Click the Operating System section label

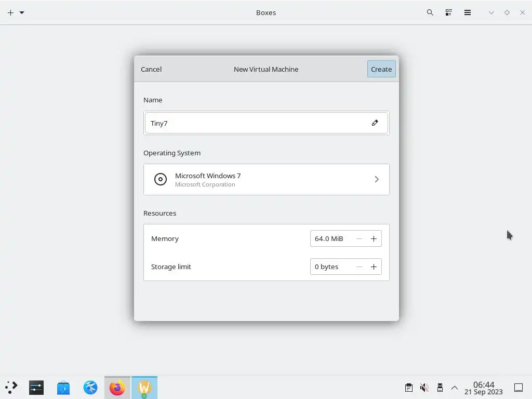coord(172,153)
